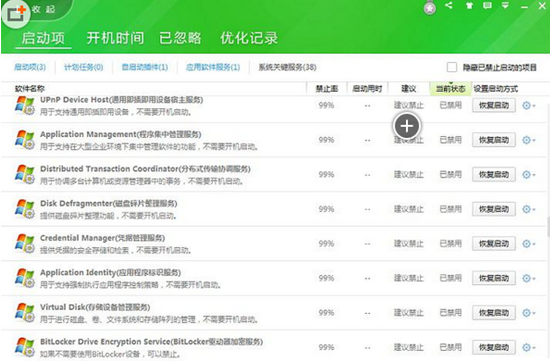Image resolution: width=550 pixels, height=361 pixels.
Task: Restore startup for Credential Manager
Action: (x=494, y=243)
